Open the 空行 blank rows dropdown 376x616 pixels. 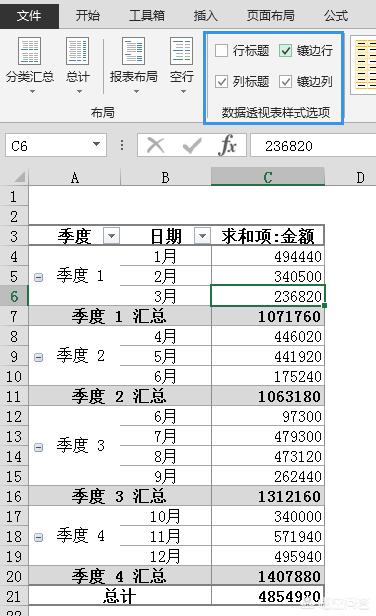coord(182,66)
